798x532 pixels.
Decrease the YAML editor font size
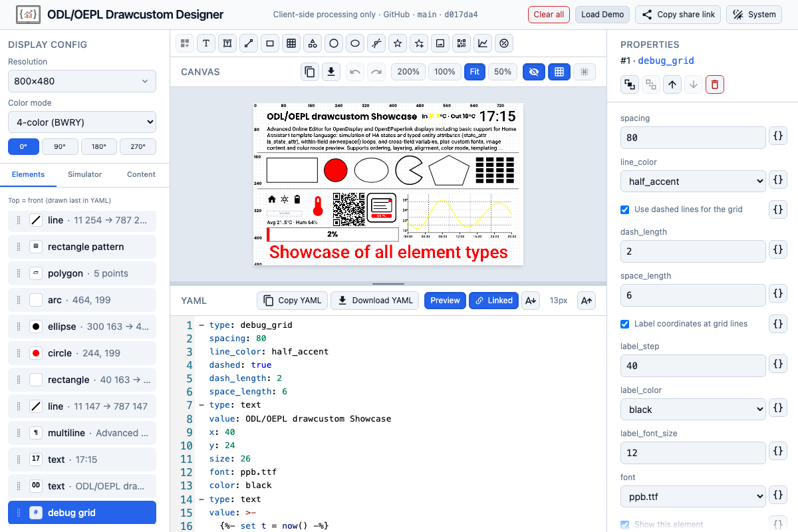(531, 301)
